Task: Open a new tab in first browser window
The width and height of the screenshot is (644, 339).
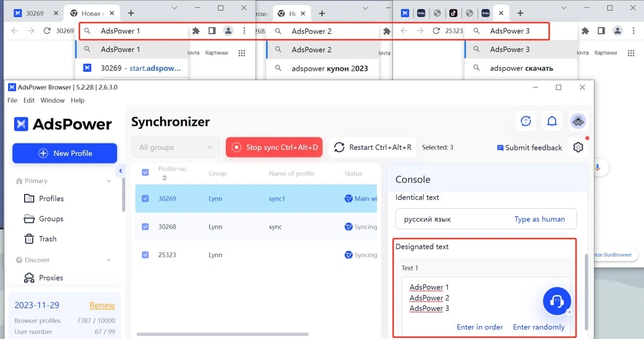Action: click(x=131, y=13)
